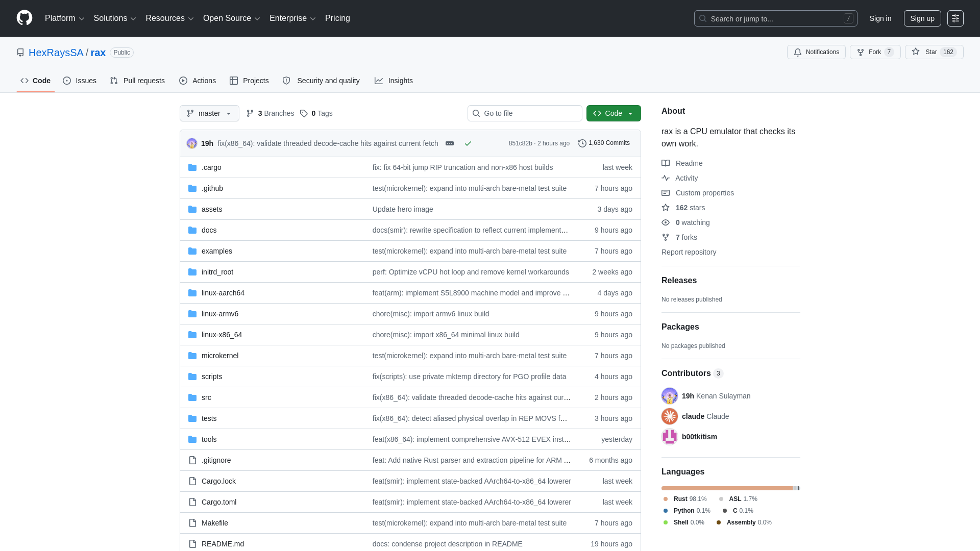Screen dimensions: 980x551
Task: Click the .cargo folder icon
Action: pos(192,167)
